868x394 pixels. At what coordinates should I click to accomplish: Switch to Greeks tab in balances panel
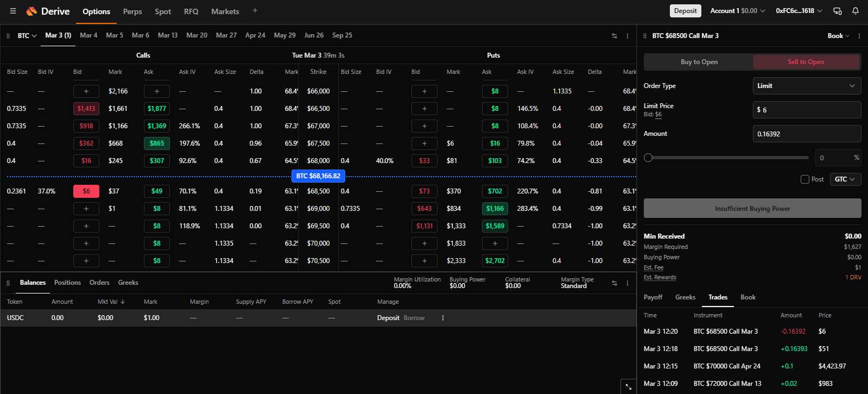click(128, 283)
